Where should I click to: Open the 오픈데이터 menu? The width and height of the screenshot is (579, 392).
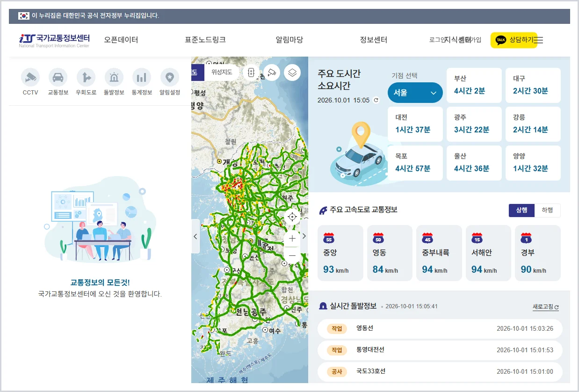(121, 40)
